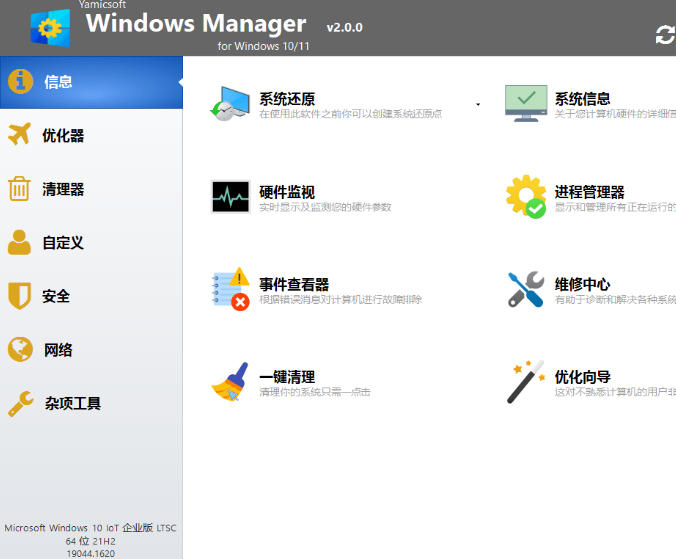
Task: Click the 事件查看器 description text
Action: (341, 300)
